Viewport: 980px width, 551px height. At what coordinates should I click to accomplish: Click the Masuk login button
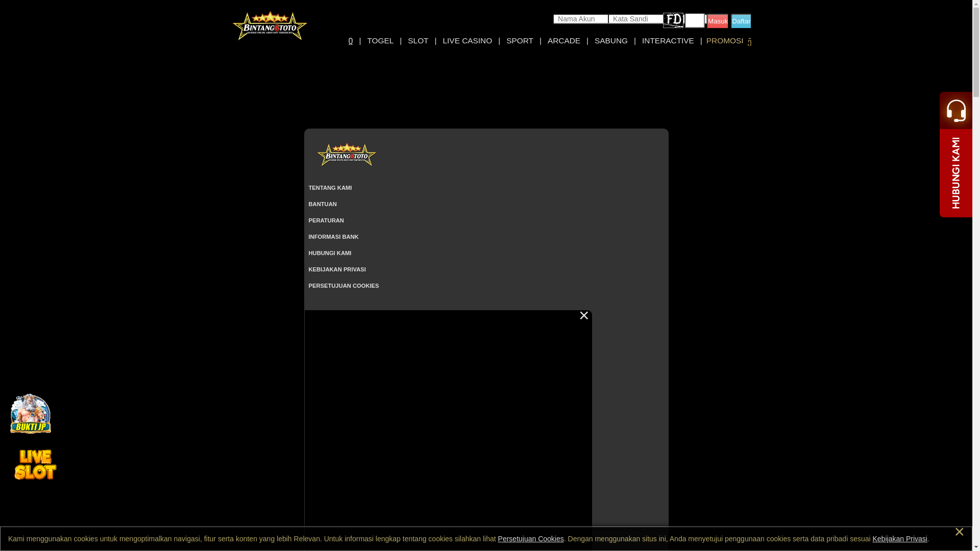coord(718,21)
